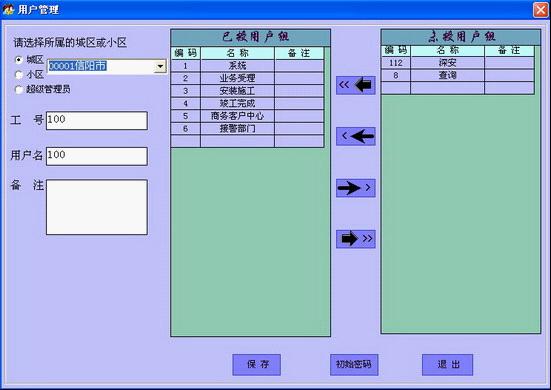
Task: Click the move-all-right double arrow button
Action: point(356,239)
